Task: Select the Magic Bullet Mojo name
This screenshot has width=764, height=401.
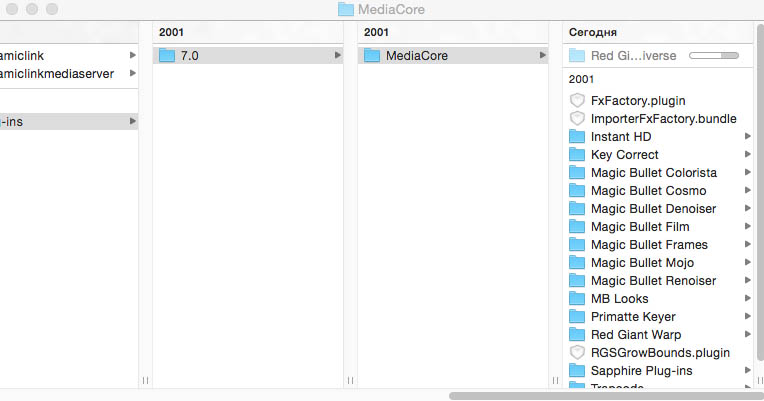Action: pyautogui.click(x=642, y=263)
